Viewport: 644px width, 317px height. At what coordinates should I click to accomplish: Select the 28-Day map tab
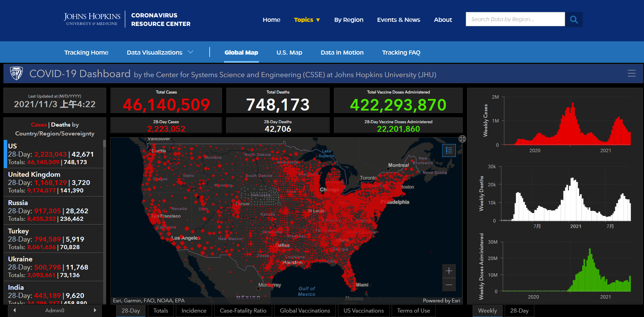coord(131,311)
